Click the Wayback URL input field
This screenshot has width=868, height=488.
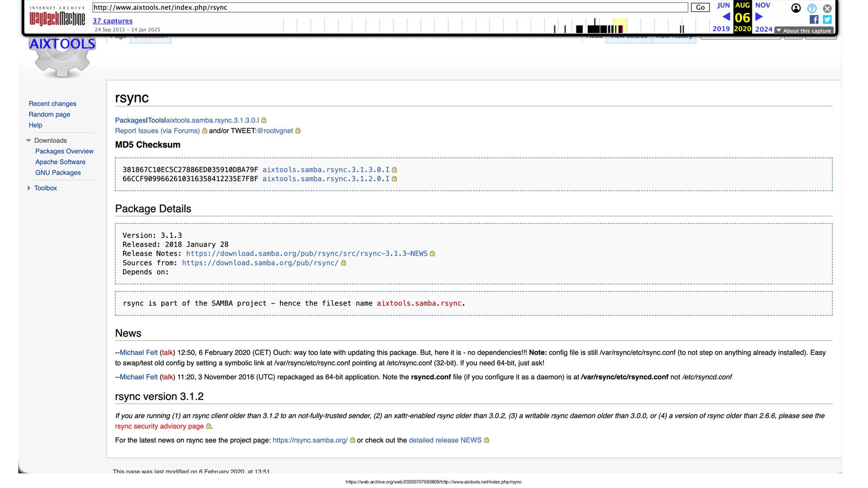click(390, 7)
